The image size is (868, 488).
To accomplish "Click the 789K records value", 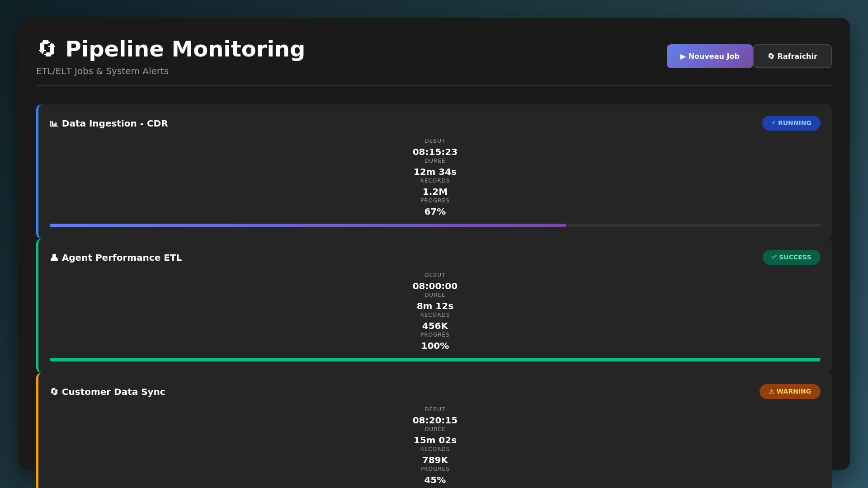I will pyautogui.click(x=435, y=460).
